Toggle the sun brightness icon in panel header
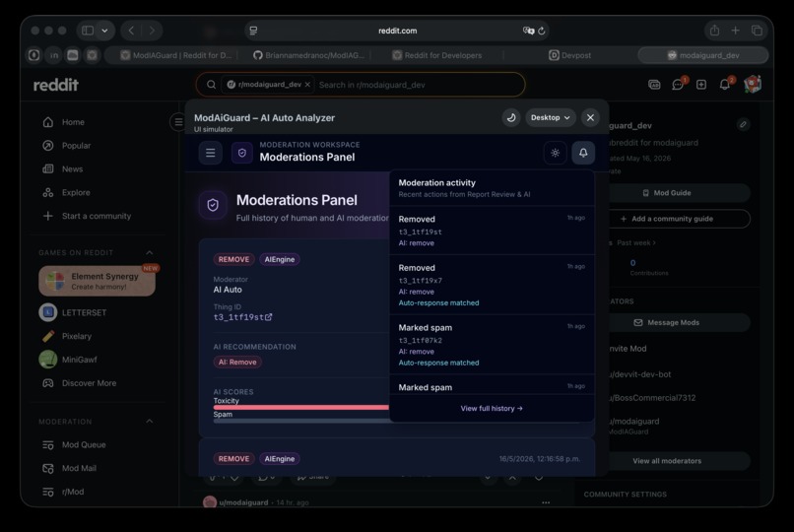Screen dimensions: 794x532 [555, 153]
